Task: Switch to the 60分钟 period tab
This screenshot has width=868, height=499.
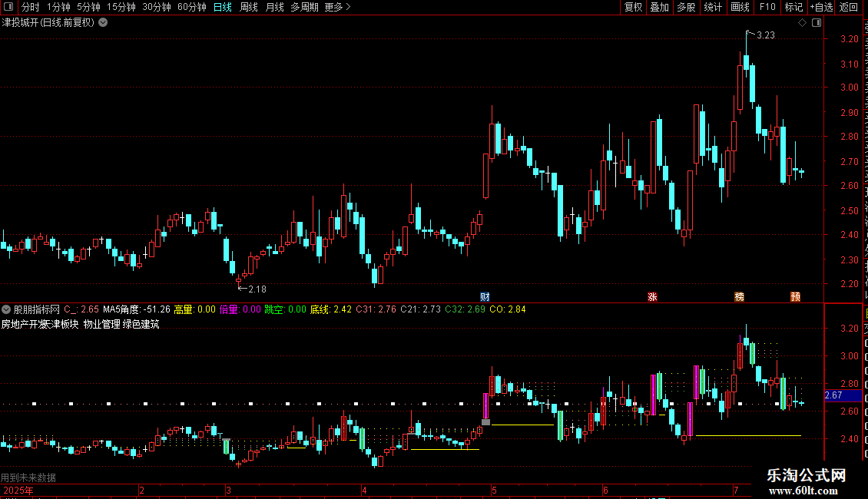Action: pos(191,7)
